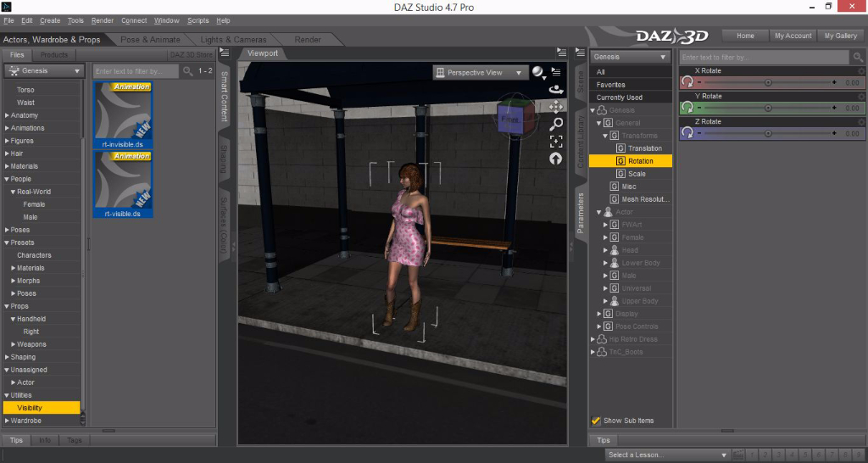
Task: Expand Hip Retro Dress in Parameters tree
Action: tap(593, 339)
